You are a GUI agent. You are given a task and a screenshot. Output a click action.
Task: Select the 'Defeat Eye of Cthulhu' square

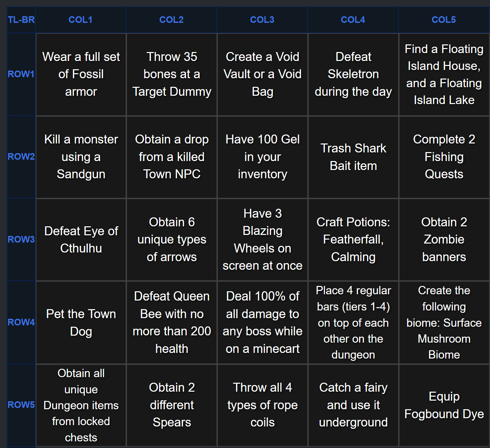(81, 240)
